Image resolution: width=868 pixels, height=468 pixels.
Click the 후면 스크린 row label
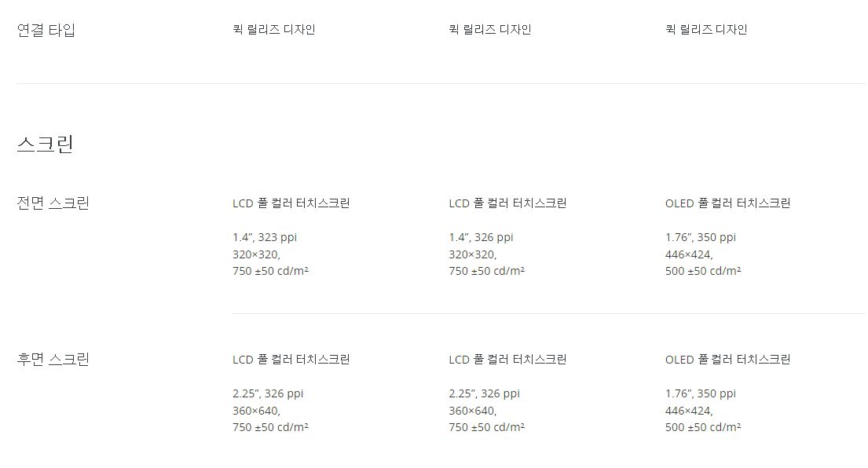pyautogui.click(x=53, y=360)
